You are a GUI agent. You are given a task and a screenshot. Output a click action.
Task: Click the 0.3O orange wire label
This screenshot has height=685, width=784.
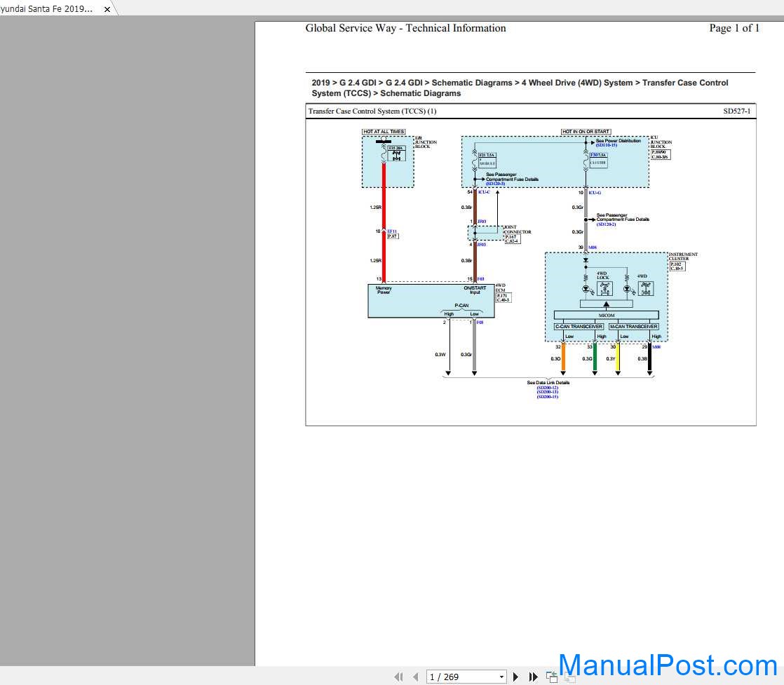555,358
